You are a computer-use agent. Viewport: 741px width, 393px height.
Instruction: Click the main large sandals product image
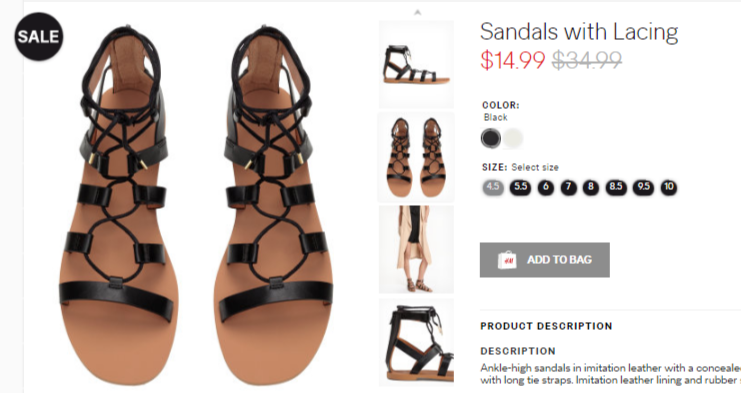point(196,205)
